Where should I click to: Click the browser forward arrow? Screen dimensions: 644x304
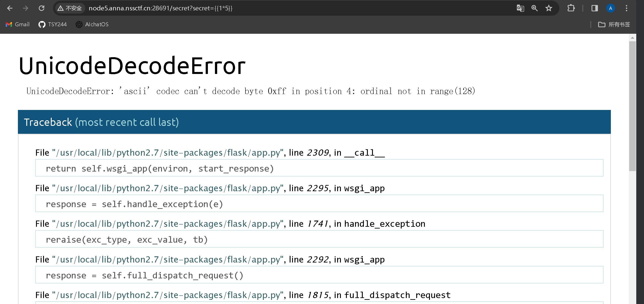point(25,8)
